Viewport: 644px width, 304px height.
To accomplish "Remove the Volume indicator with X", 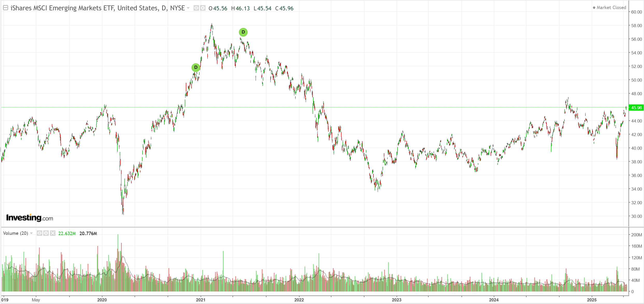I will pyautogui.click(x=53, y=233).
